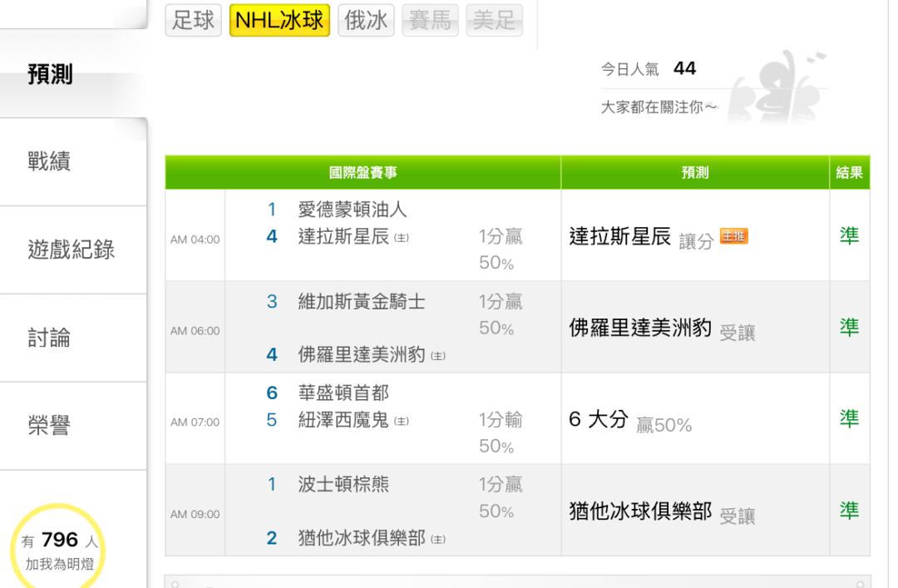Click the AM 09:00 match time
The height and width of the screenshot is (588, 898).
coord(195,515)
